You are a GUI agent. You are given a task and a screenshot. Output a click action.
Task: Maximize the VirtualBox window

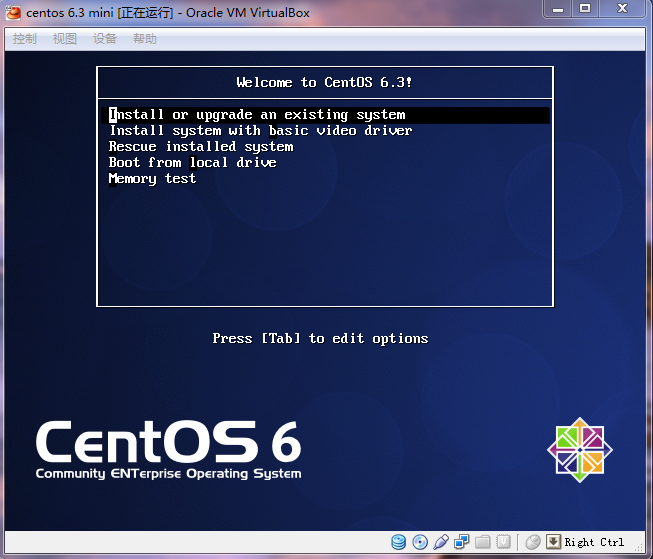(585, 9)
